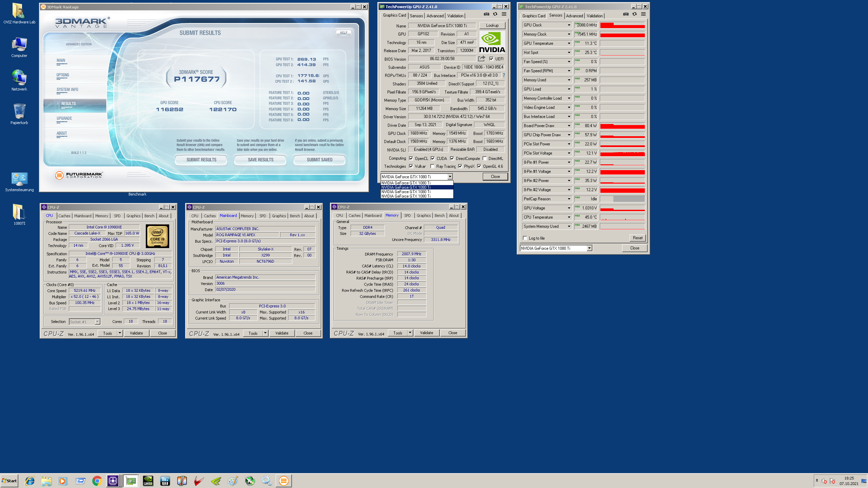Switch to GPU-Z taskbar button
This screenshot has width=868, height=488.
[x=131, y=481]
